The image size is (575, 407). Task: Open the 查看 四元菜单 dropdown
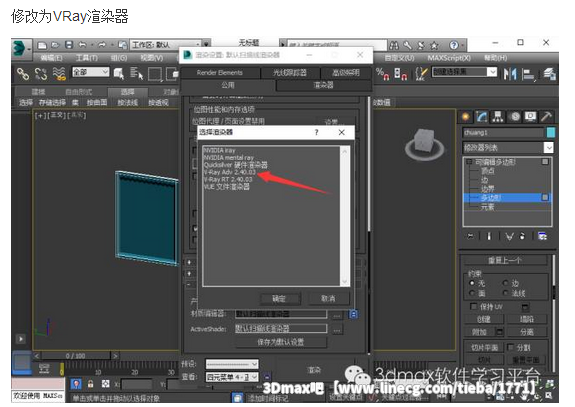[232, 377]
